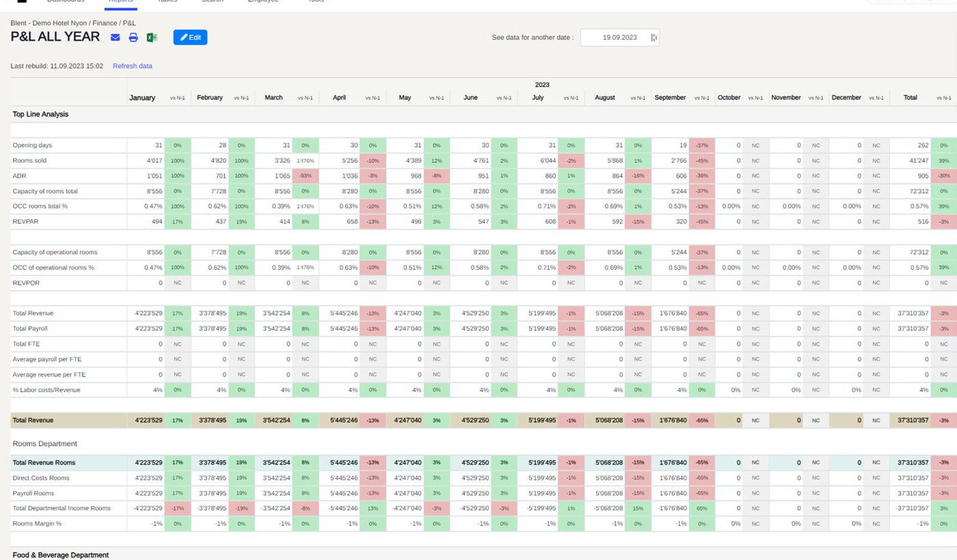Click the 'Payroll Rooms' row label
This screenshot has width=957, height=560.
33,493
